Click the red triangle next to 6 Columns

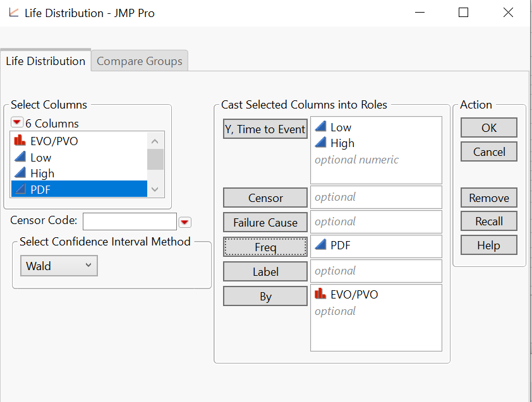pos(17,123)
